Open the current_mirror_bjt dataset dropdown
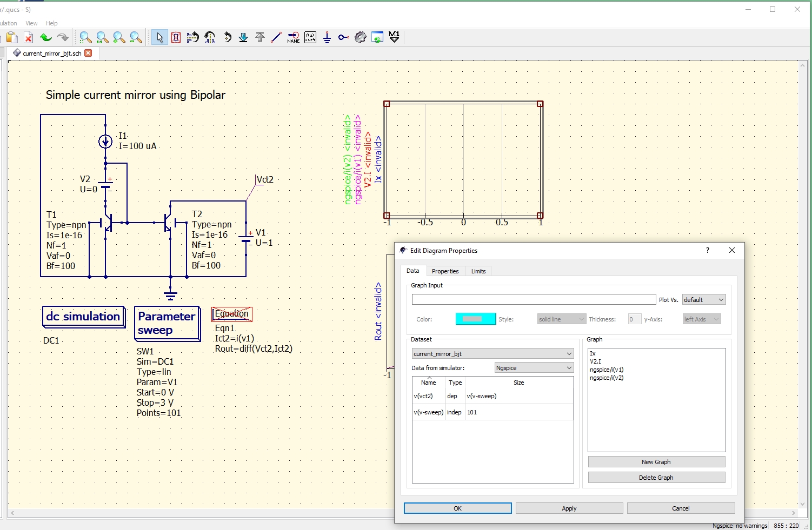The width and height of the screenshot is (812, 530). click(492, 354)
